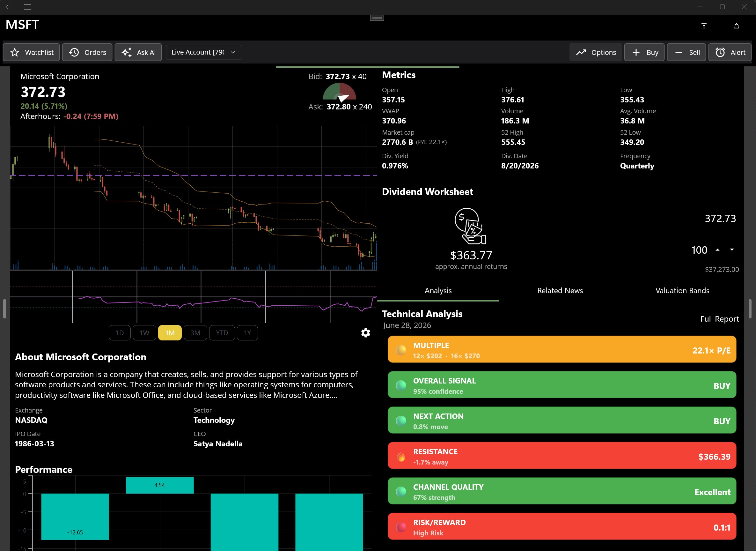Click the Market cap 2770.6 B value
This screenshot has height=551, width=756.
point(397,142)
